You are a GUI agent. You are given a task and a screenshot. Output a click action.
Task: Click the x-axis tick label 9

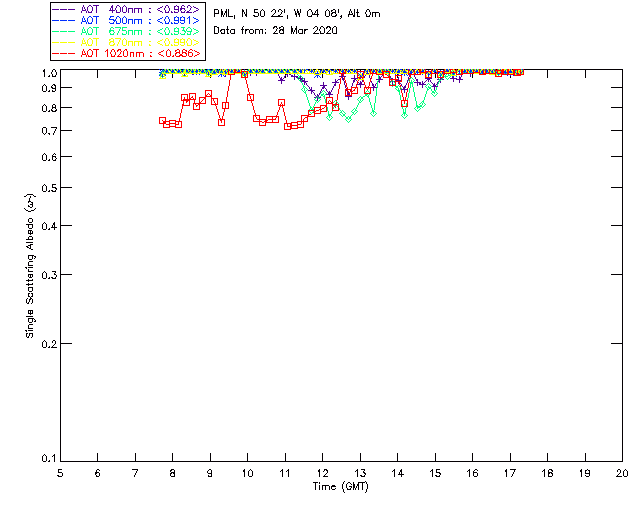[210, 473]
